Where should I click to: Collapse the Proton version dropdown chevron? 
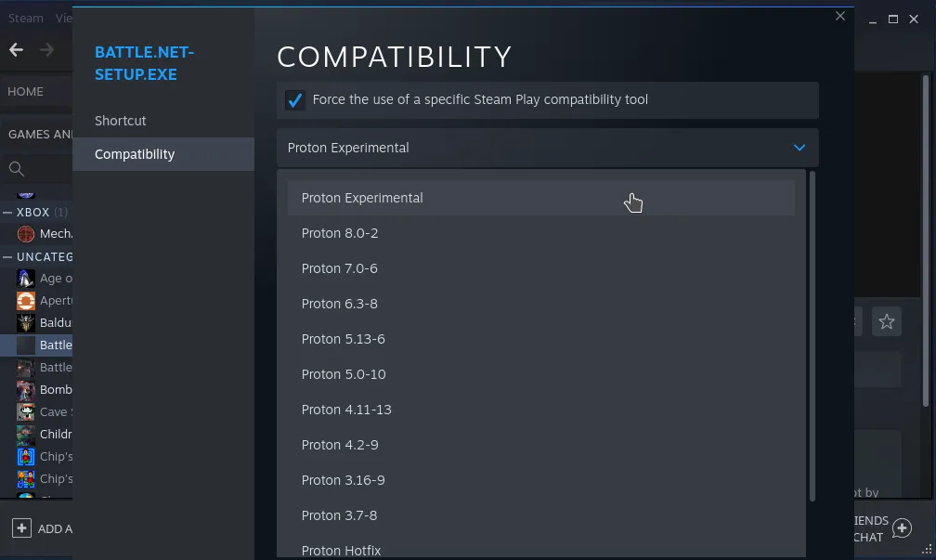[799, 148]
